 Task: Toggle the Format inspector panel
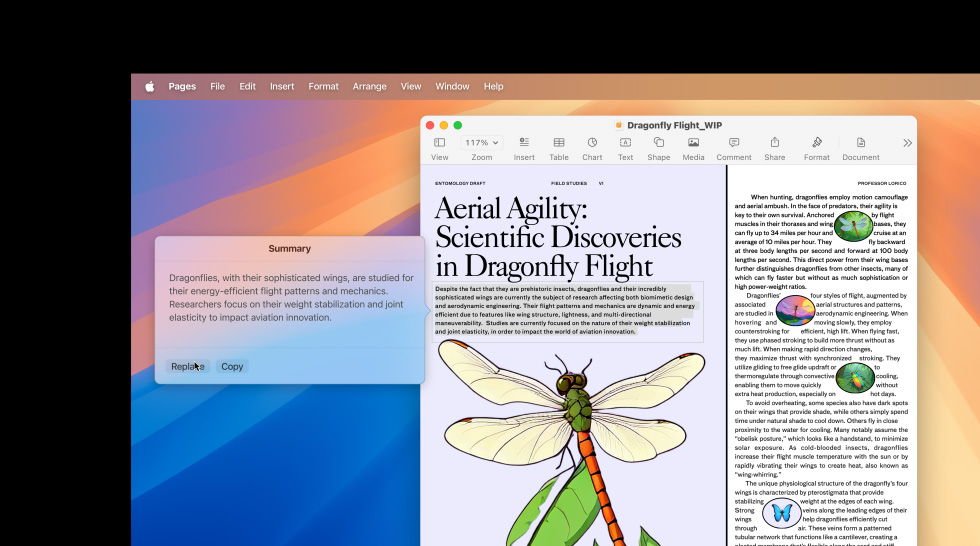point(816,143)
